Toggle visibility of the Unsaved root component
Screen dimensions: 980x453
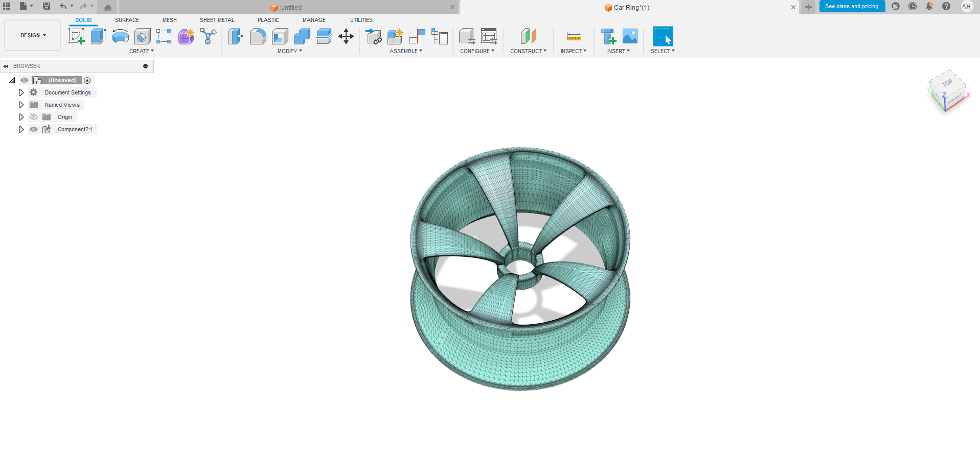pos(25,80)
